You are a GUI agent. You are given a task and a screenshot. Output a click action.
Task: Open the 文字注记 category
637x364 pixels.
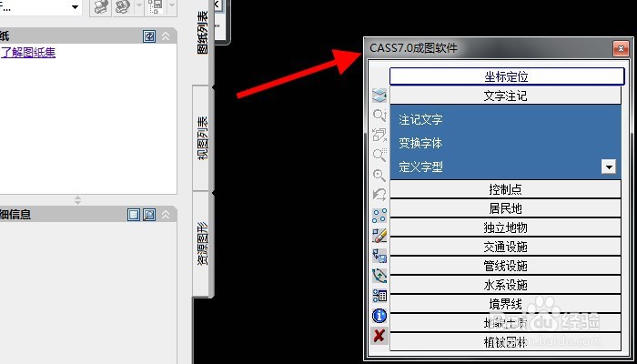click(x=505, y=96)
